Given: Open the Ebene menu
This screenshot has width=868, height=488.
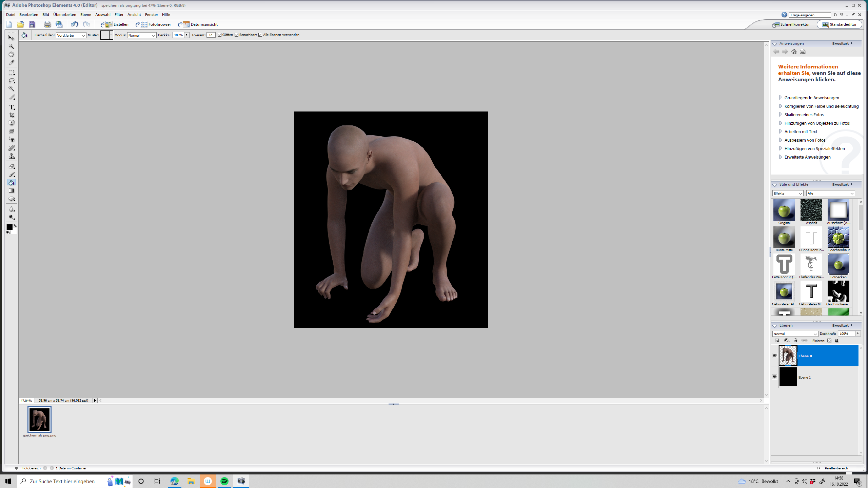Looking at the screenshot, I should click(x=85, y=15).
